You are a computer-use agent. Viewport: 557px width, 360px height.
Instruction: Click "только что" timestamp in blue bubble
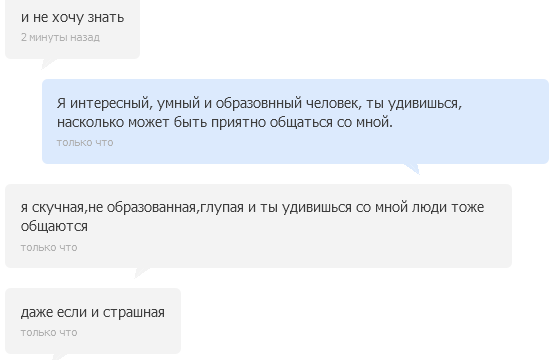[x=85, y=142]
